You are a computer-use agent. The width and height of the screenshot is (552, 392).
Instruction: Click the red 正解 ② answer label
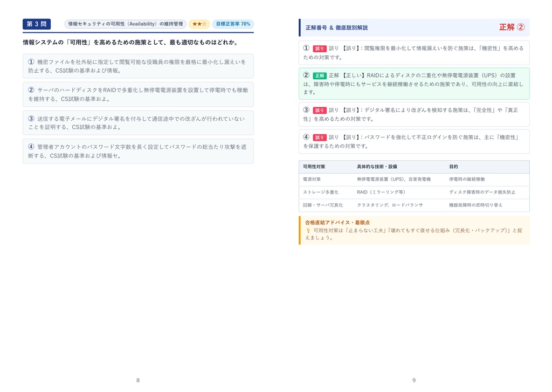tap(512, 27)
